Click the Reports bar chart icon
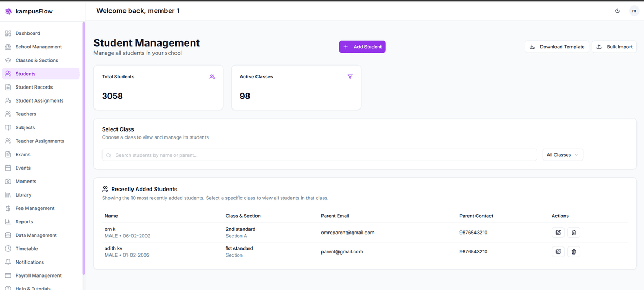This screenshot has height=290, width=644. pos(8,222)
